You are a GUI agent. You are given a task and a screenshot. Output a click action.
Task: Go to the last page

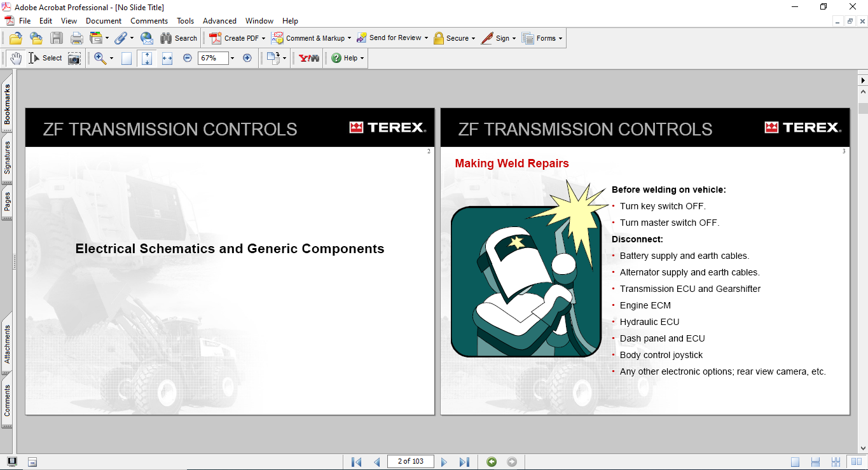click(464, 462)
